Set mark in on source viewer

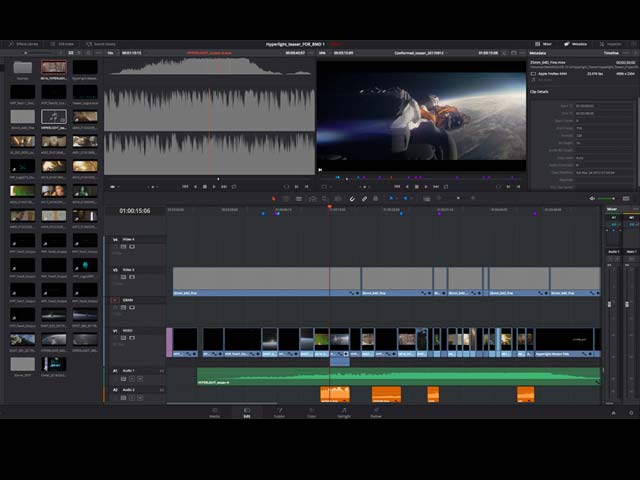click(296, 187)
